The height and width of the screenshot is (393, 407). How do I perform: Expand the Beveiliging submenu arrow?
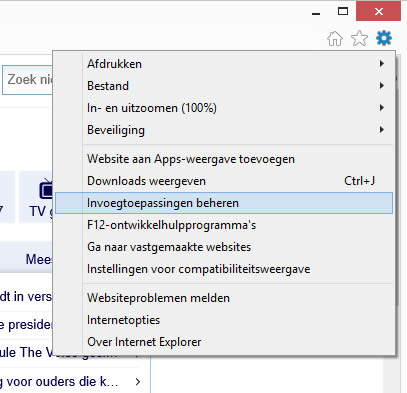click(382, 130)
